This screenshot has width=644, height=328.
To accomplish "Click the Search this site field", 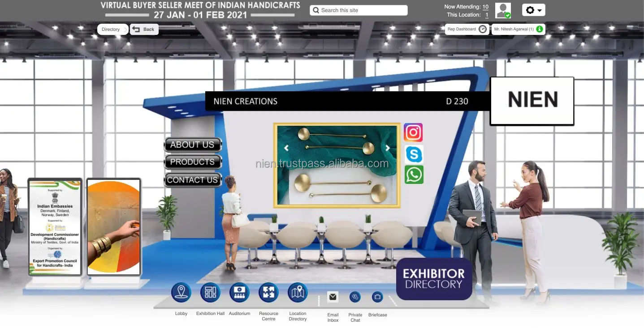I will point(359,10).
